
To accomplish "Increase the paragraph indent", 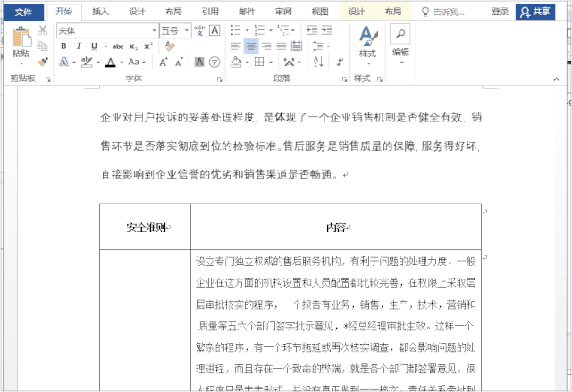I will [327, 30].
